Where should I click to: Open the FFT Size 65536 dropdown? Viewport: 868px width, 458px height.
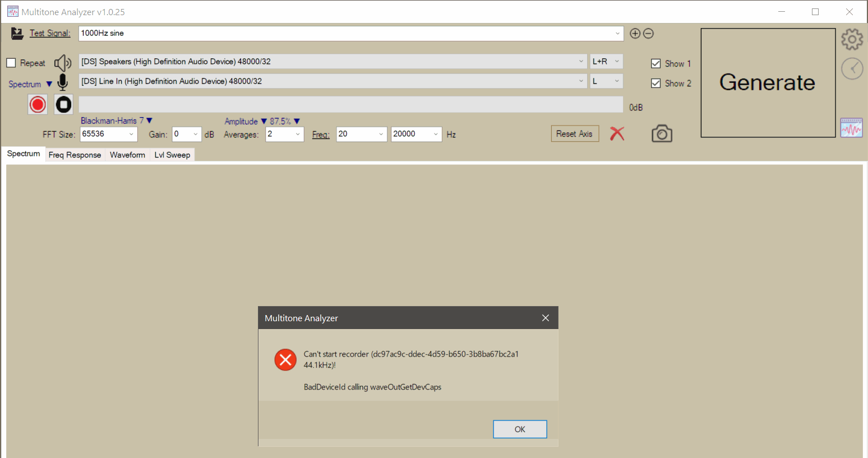point(131,134)
